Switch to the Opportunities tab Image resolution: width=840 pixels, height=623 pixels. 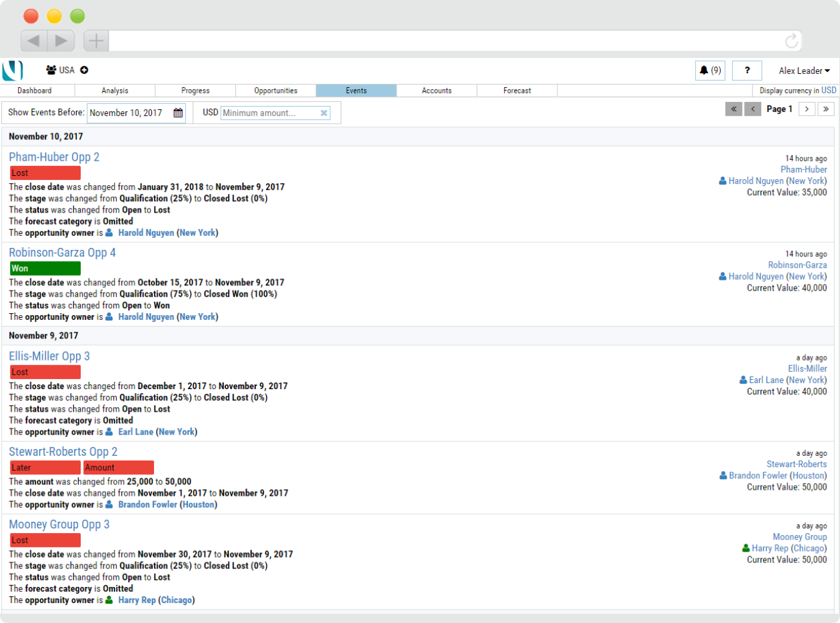276,91
